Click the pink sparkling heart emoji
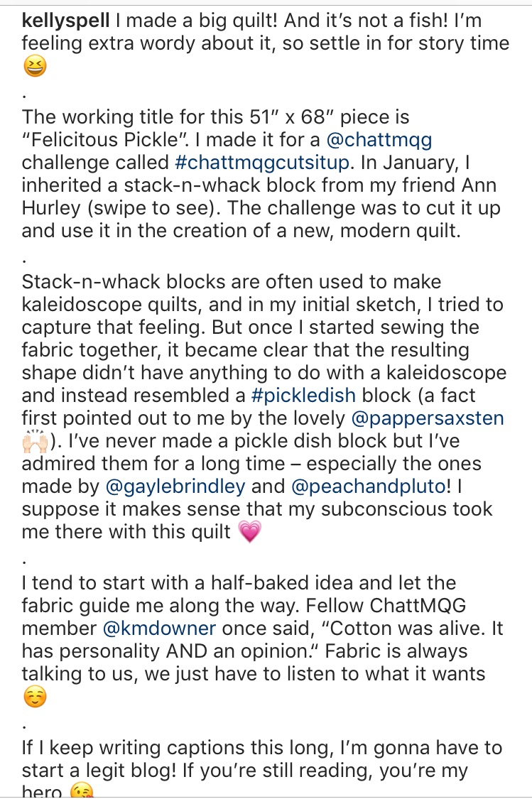Image resolution: width=532 pixels, height=799 pixels. tap(250, 533)
